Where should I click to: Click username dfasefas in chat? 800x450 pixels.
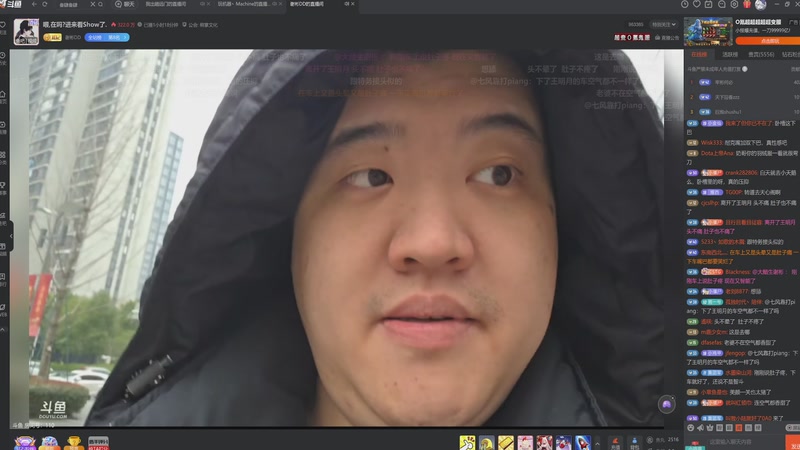point(711,343)
